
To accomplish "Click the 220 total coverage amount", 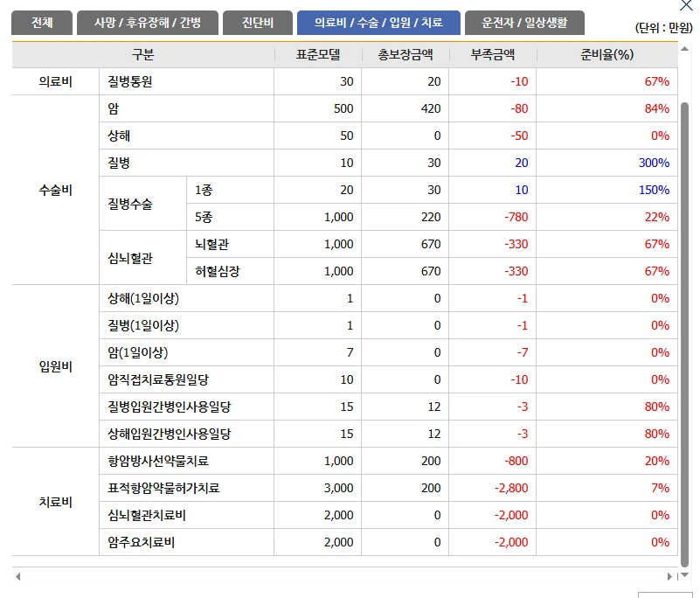I will [431, 217].
